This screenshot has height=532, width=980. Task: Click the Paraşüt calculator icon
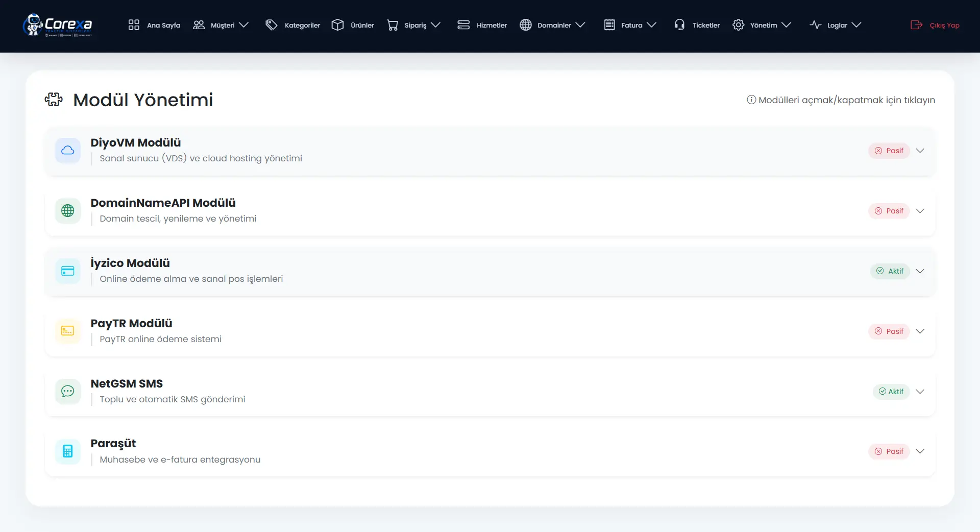(x=68, y=451)
